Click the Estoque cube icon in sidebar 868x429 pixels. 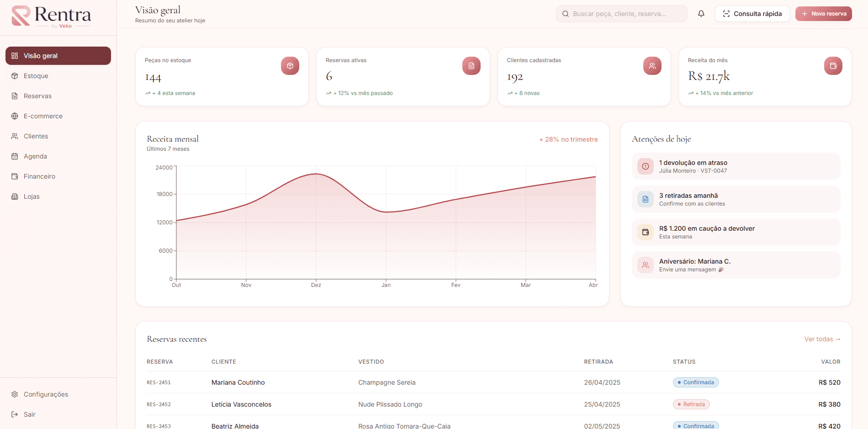pos(15,76)
